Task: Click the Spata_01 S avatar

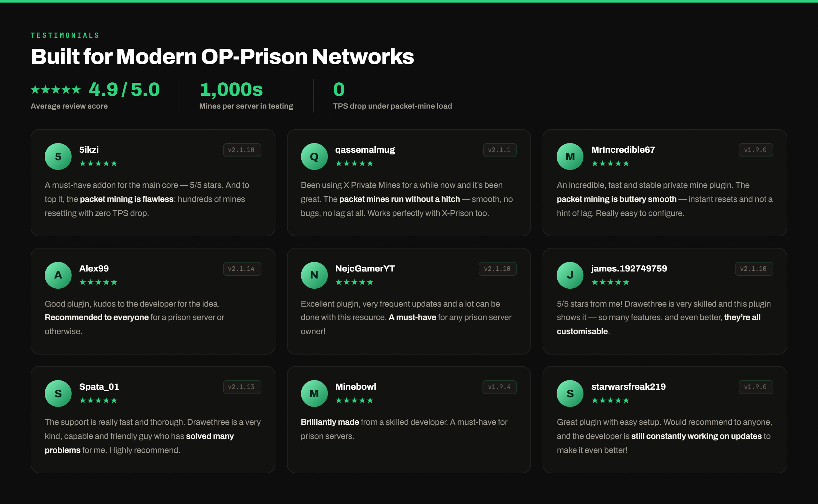Action: (58, 393)
